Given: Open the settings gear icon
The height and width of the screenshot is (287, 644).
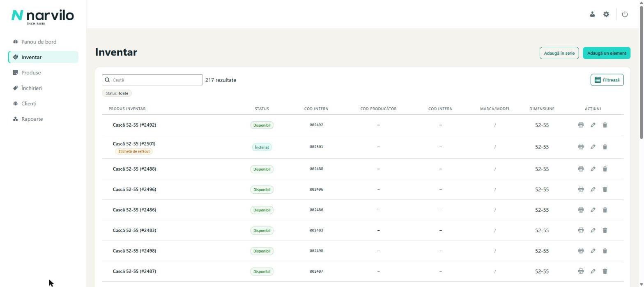Looking at the screenshot, I should tap(606, 14).
